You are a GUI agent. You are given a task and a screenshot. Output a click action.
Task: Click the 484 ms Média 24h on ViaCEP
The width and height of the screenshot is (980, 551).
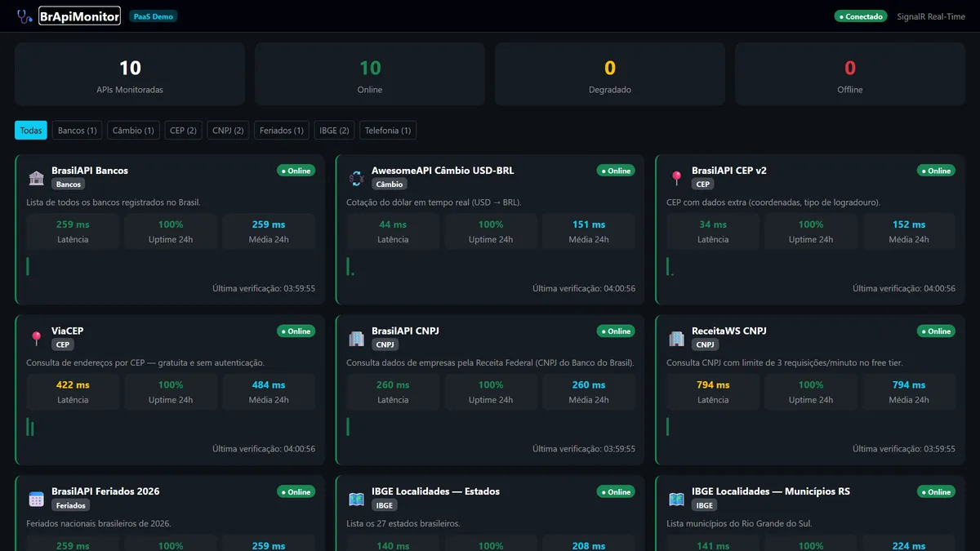click(269, 385)
